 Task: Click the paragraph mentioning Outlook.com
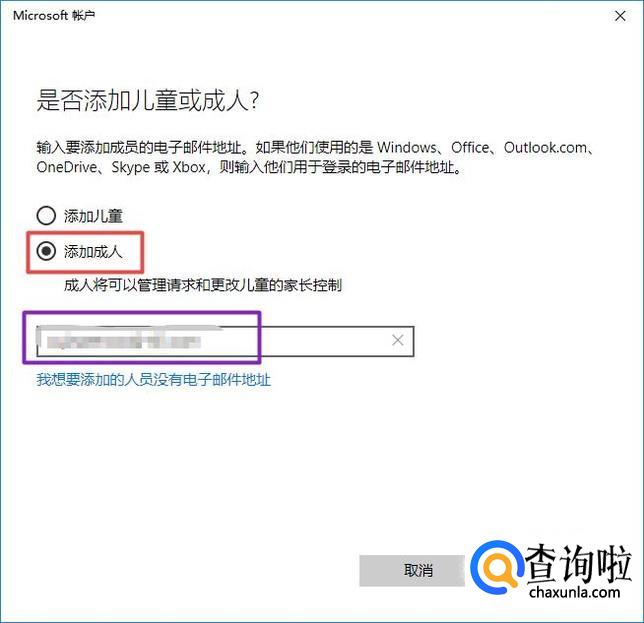[x=315, y=157]
